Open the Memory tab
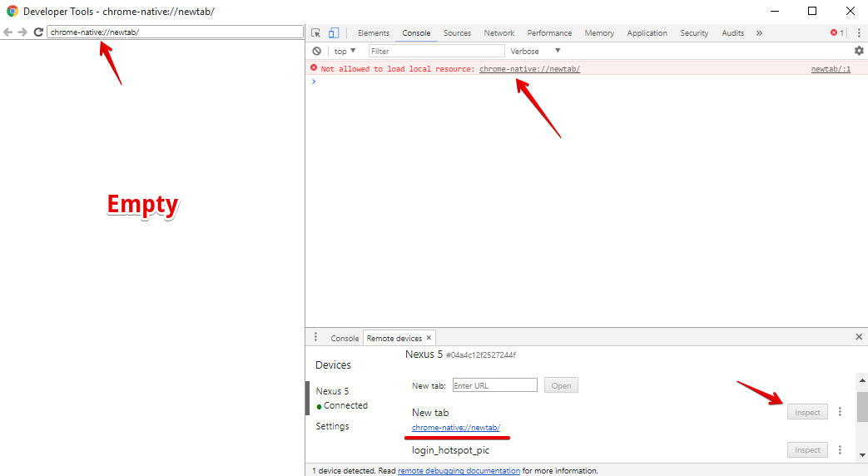The image size is (868, 476). 599,33
